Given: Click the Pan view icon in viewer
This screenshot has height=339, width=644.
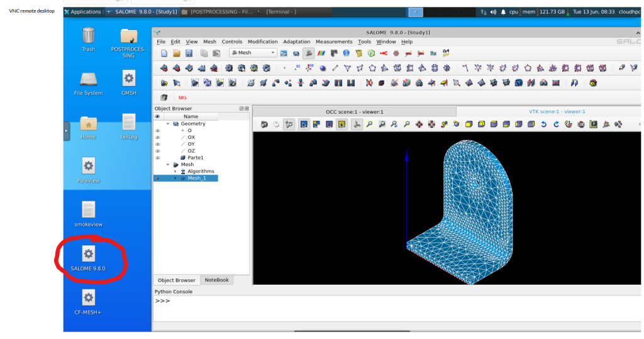Looking at the screenshot, I should (x=419, y=124).
